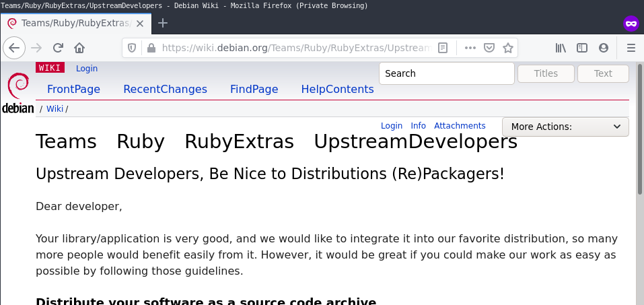Viewport: 644px width, 305px height.
Task: Open a new tab with plus button
Action: (x=163, y=23)
